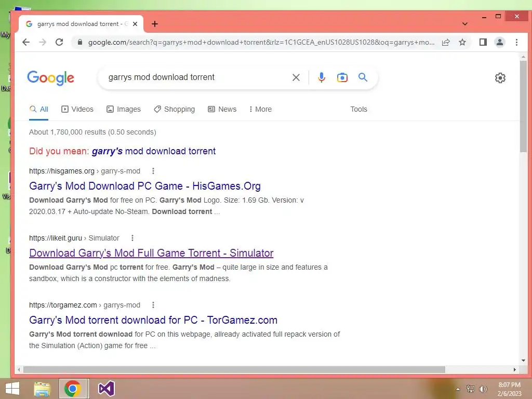
Task: Show hidden system tray icons
Action: pyautogui.click(x=458, y=389)
